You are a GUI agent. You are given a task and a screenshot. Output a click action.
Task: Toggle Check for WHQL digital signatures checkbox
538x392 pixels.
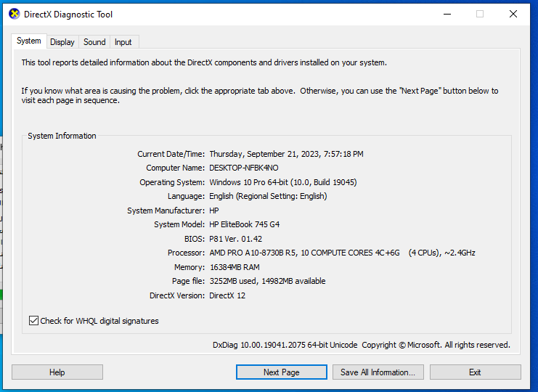(x=33, y=321)
